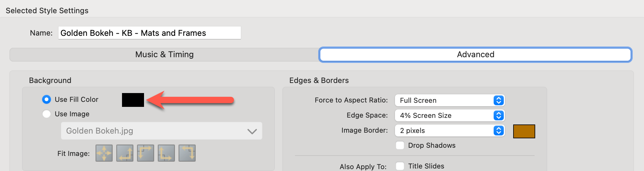This screenshot has width=644, height=171.
Task: Open the Force to Aspect Ratio dropdown
Action: point(450,100)
